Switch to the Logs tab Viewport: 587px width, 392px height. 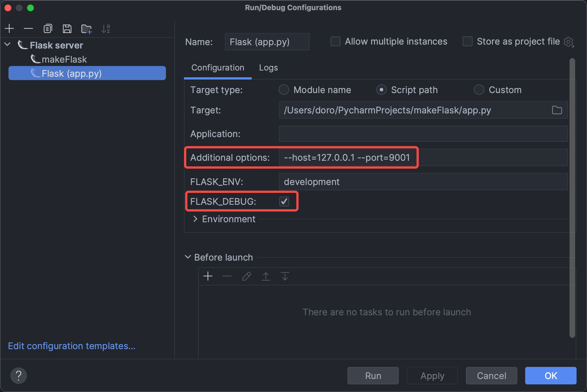[x=268, y=68]
